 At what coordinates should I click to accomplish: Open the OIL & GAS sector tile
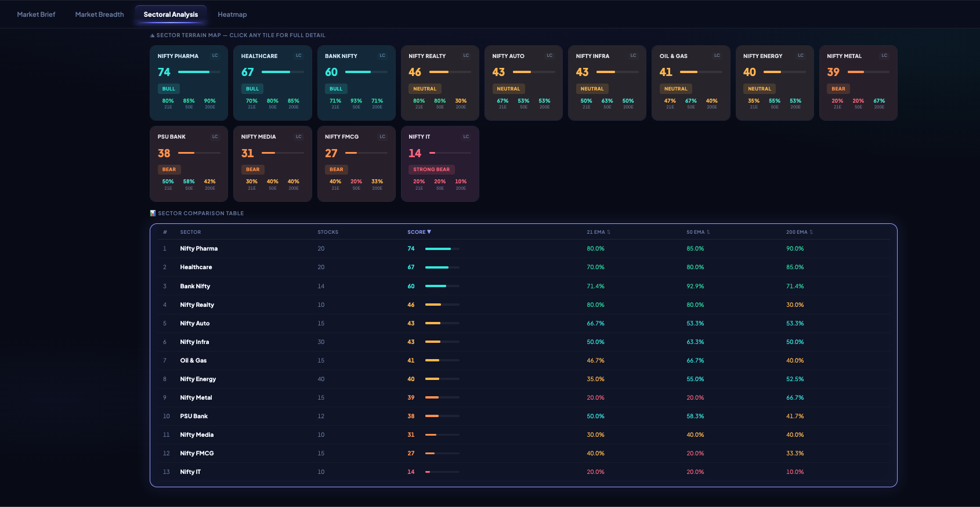[x=691, y=83]
